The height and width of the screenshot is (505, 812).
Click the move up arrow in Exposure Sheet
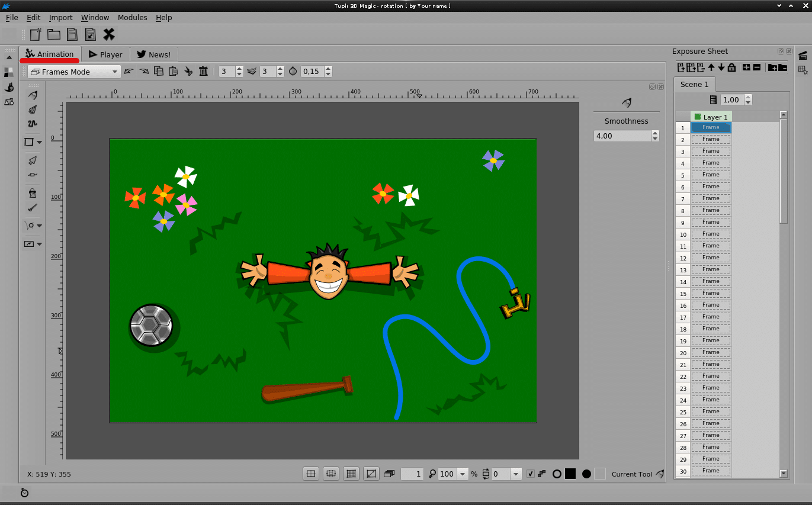pyautogui.click(x=711, y=67)
